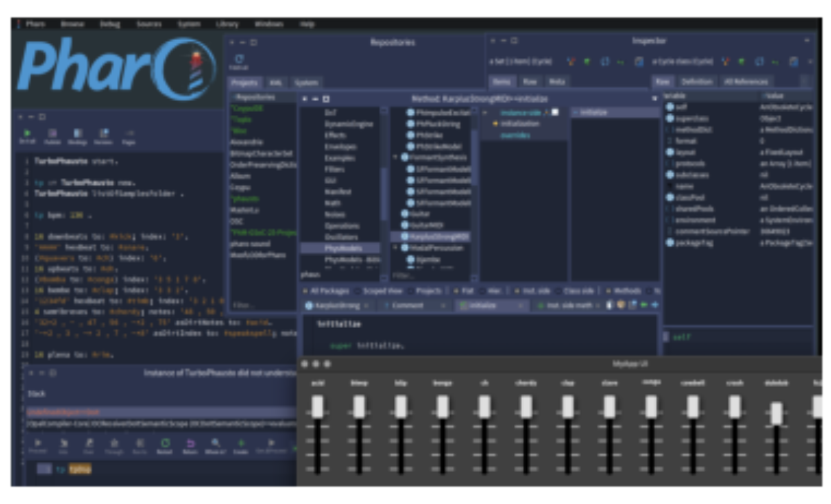Viewport: 831px width, 504px height.
Task: Open the Sources menu
Action: pyautogui.click(x=148, y=24)
